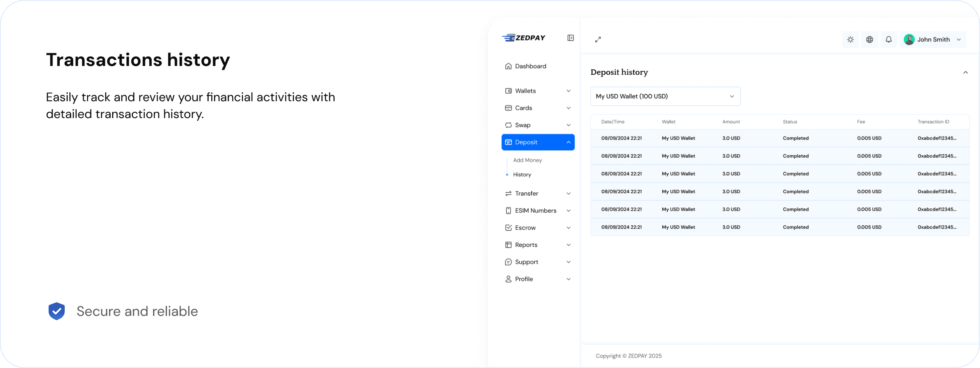Expand view with the fullscreen arrows icon
Image resolution: width=980 pixels, height=368 pixels.
pos(598,39)
